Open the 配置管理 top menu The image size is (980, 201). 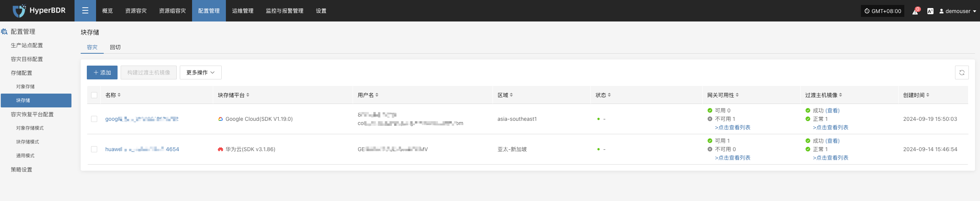209,11
